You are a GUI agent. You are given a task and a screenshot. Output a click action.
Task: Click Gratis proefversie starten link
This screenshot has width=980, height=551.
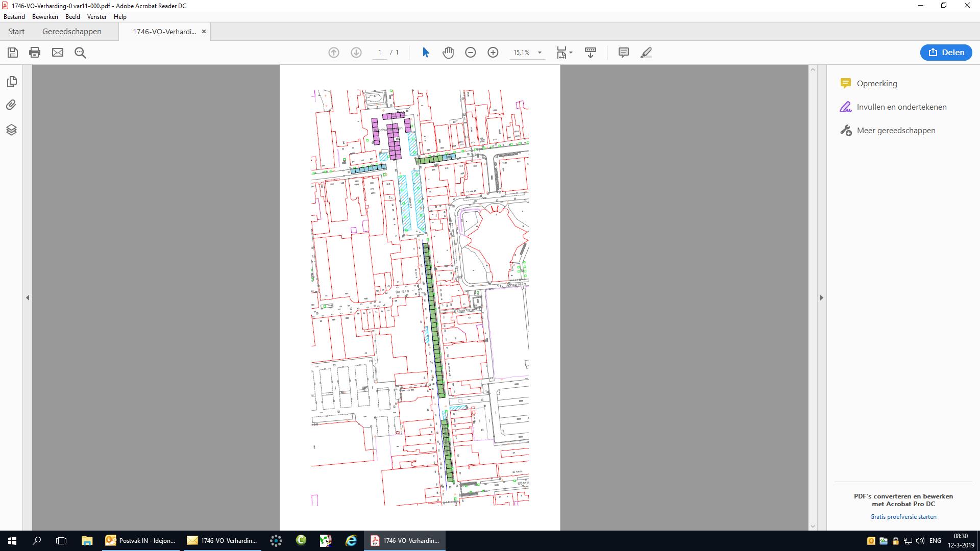click(903, 517)
